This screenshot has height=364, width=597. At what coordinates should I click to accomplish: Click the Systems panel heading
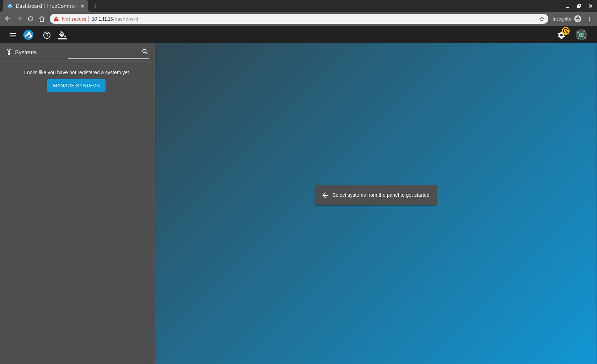26,53
